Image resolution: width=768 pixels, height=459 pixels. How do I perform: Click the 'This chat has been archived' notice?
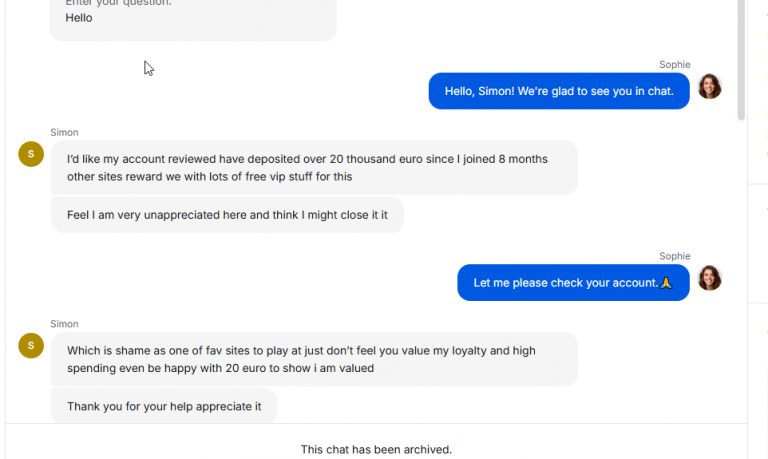click(x=376, y=449)
